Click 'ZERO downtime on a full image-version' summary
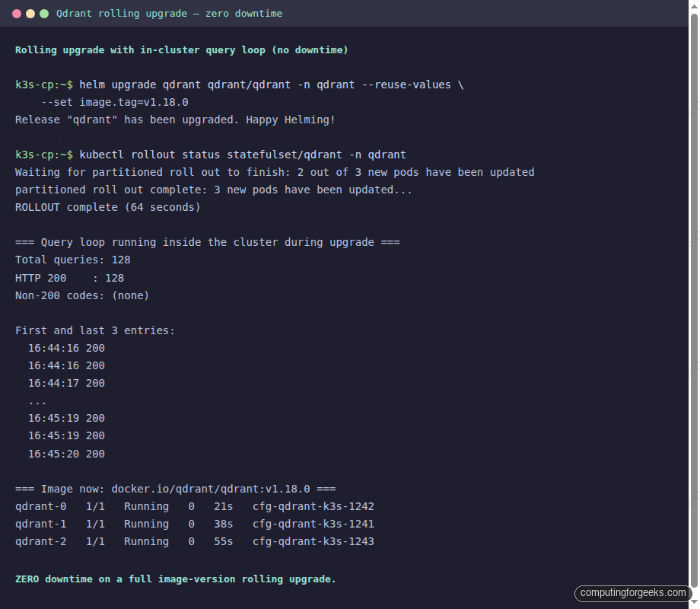Image resolution: width=700 pixels, height=609 pixels. pyautogui.click(x=176, y=579)
